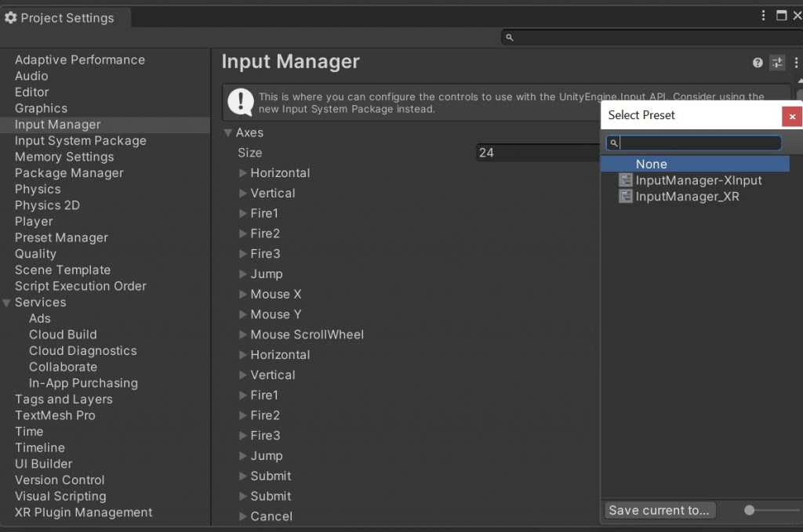This screenshot has height=532, width=803.
Task: Open Audio settings category
Action: 31,76
